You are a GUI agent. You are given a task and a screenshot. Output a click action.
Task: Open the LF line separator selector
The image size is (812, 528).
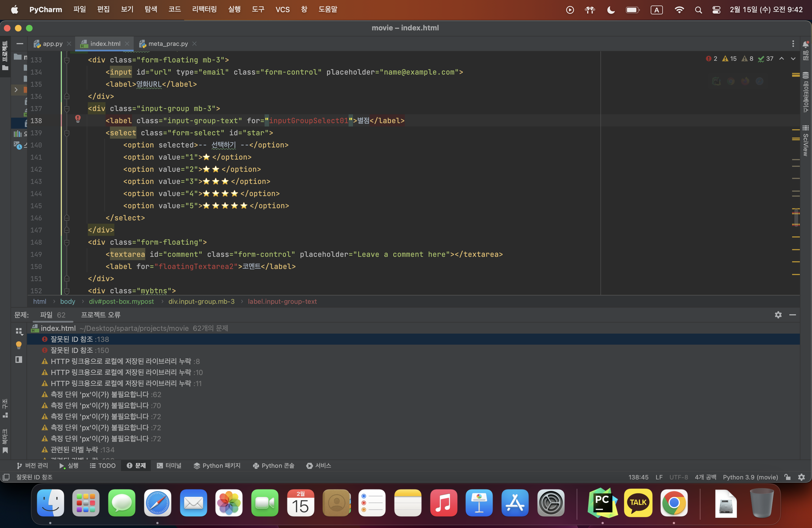pos(659,477)
